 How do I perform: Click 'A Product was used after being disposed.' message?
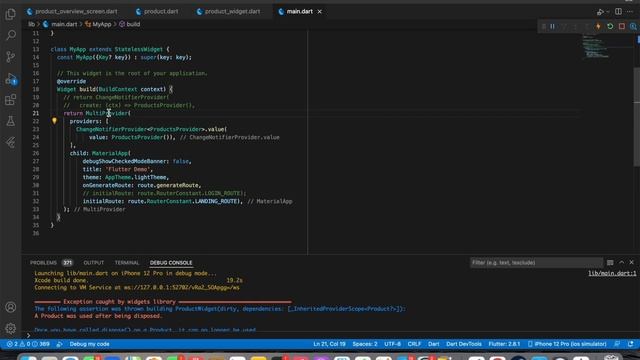click(98, 316)
